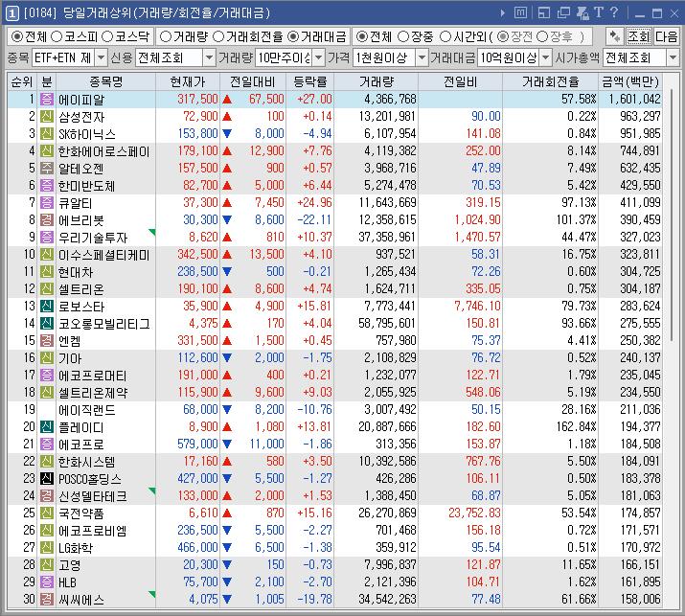Click the 신 badge beside LG화학
The width and height of the screenshot is (685, 616).
click(47, 547)
